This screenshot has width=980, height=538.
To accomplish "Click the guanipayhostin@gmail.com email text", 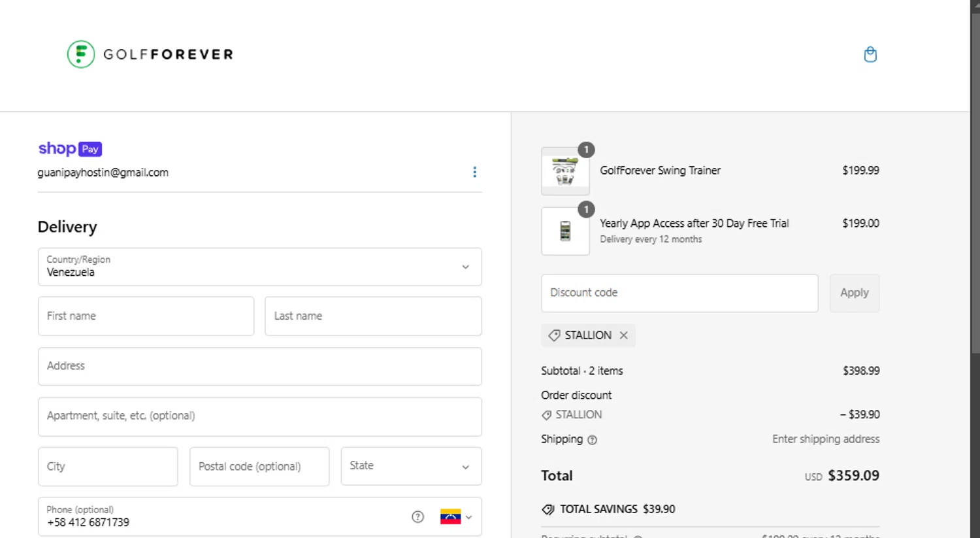I will 103,173.
